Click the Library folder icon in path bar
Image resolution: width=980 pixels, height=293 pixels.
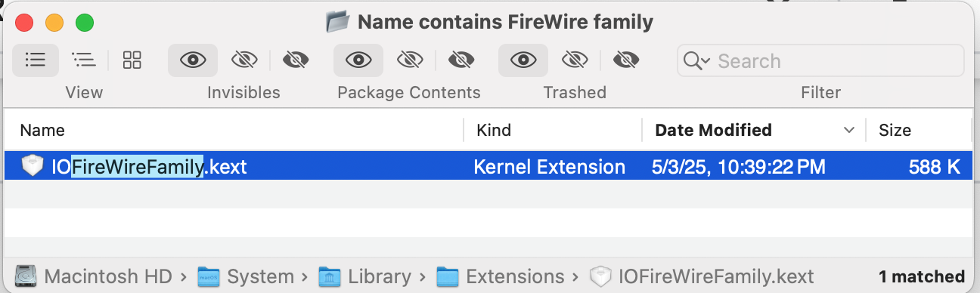pos(330,276)
